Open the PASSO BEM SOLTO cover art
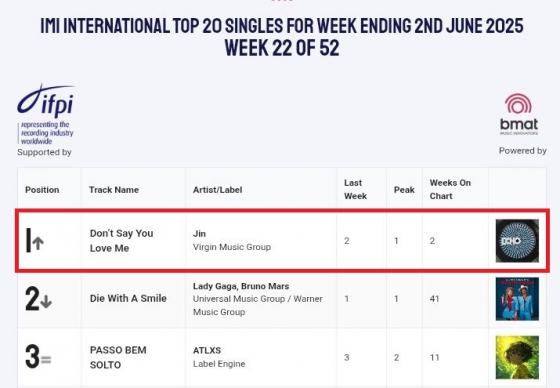Viewport: 560px width, 388px height. coord(517,357)
